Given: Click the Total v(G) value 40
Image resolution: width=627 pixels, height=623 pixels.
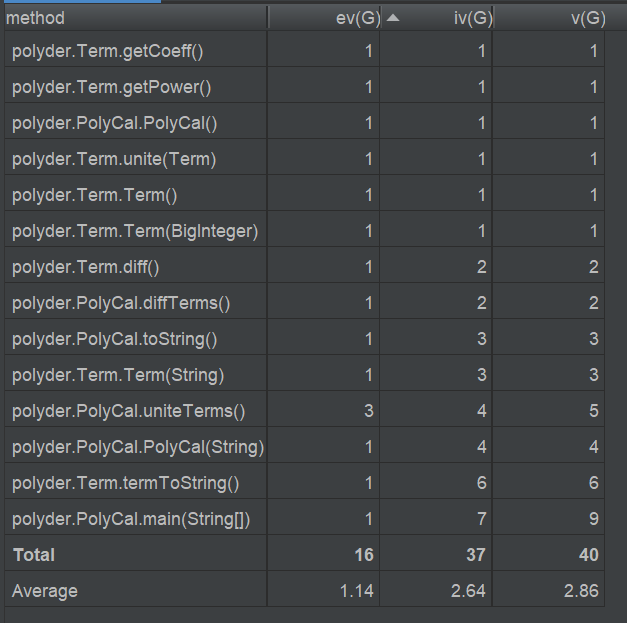Looking at the screenshot, I should pyautogui.click(x=589, y=555).
